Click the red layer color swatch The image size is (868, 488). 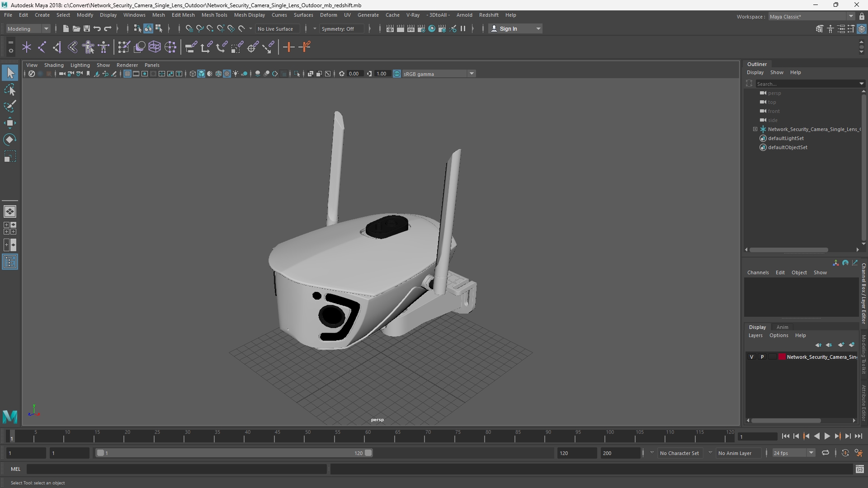(782, 357)
